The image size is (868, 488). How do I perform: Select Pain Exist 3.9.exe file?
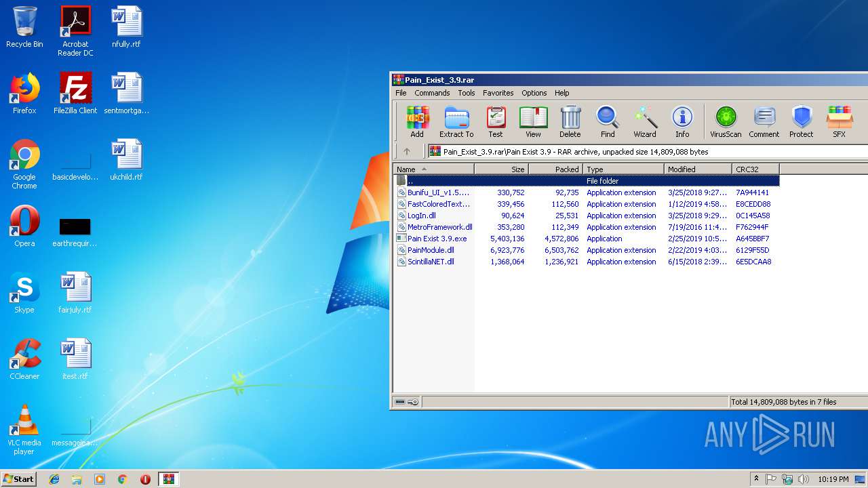point(587,239)
